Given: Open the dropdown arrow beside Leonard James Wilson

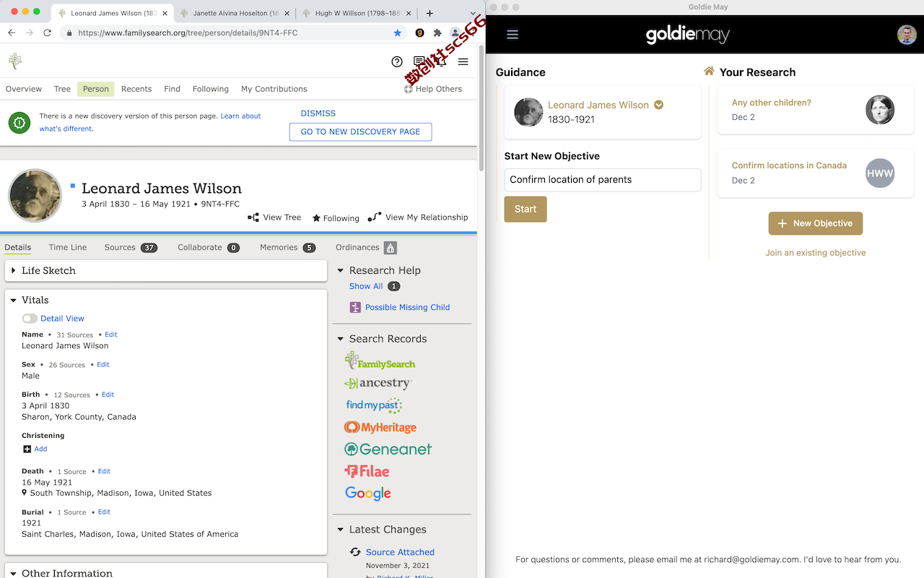Looking at the screenshot, I should pos(658,105).
